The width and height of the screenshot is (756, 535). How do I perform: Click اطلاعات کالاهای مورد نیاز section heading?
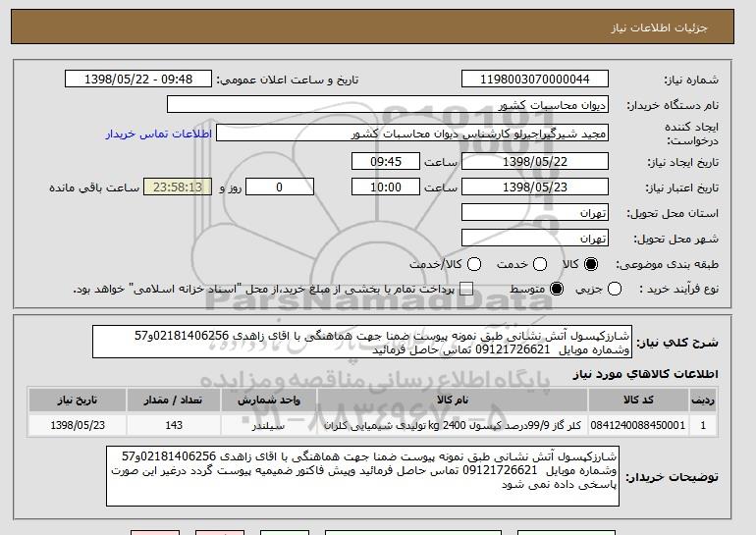point(645,374)
